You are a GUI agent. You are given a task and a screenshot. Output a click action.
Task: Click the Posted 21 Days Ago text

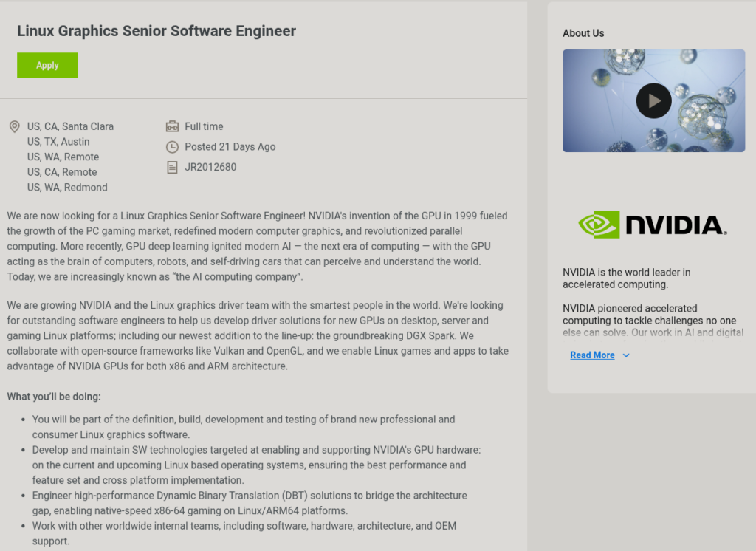(230, 147)
